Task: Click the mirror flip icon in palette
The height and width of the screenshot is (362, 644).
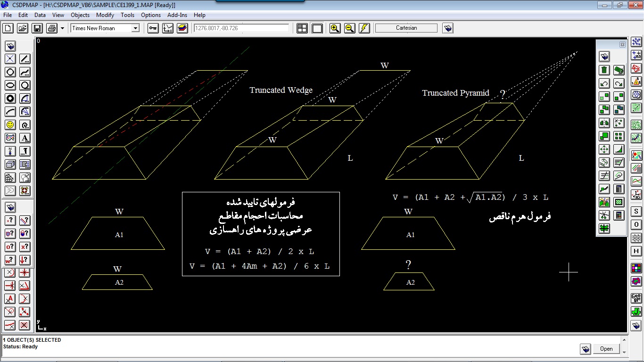Action: (604, 123)
